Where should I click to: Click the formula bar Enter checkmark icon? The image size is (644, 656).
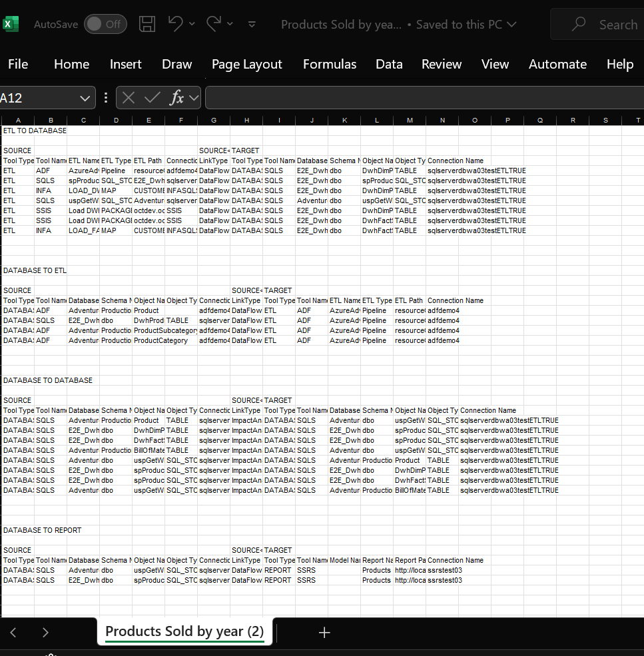tap(152, 98)
